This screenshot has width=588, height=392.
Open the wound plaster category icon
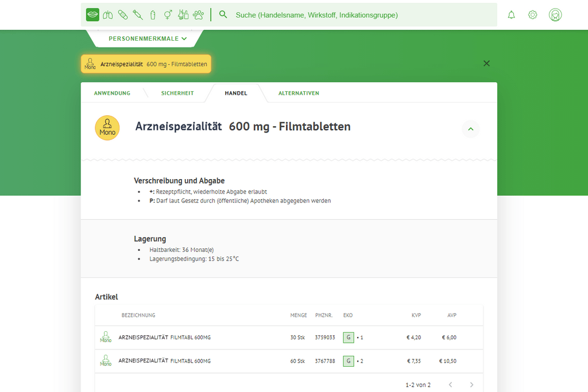pos(122,14)
